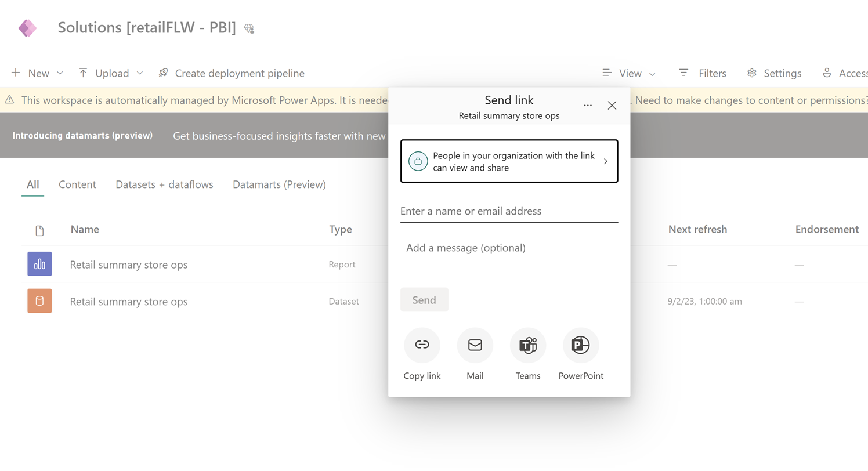This screenshot has width=868, height=471.
Task: Sort by the Type column header
Action: pos(341,229)
